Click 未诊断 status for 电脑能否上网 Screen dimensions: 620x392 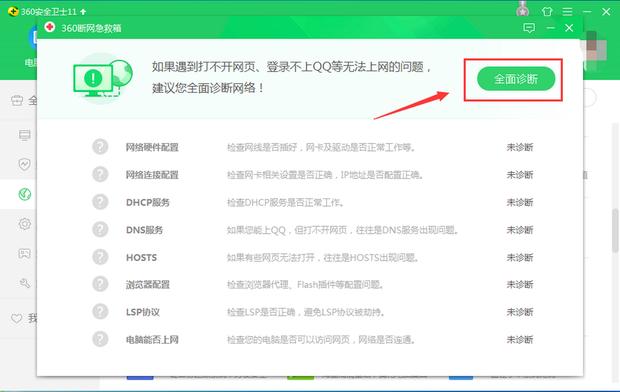(x=520, y=340)
